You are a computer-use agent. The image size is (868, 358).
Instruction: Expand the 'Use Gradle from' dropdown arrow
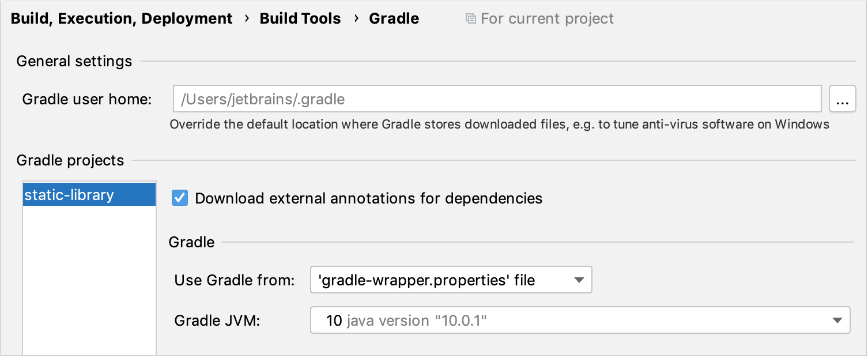coord(580,280)
